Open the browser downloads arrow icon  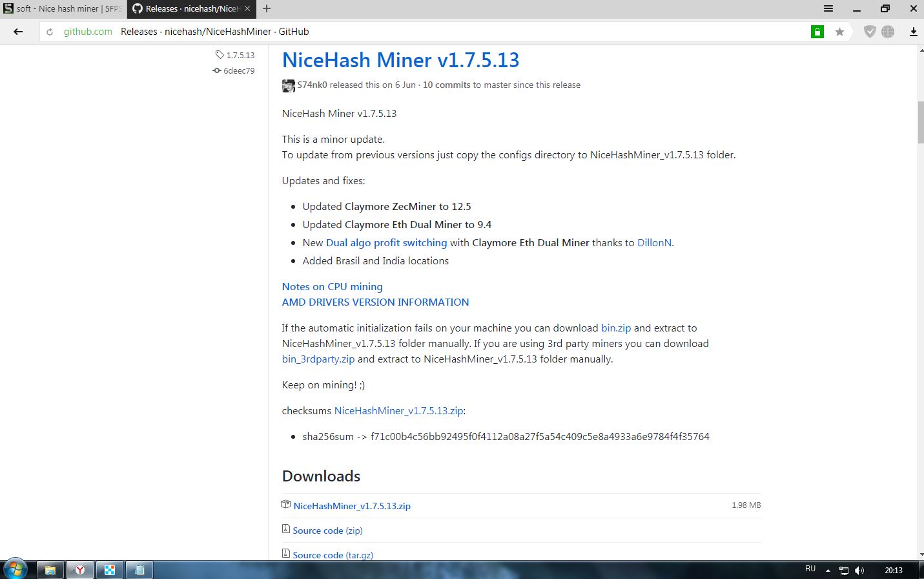click(913, 32)
